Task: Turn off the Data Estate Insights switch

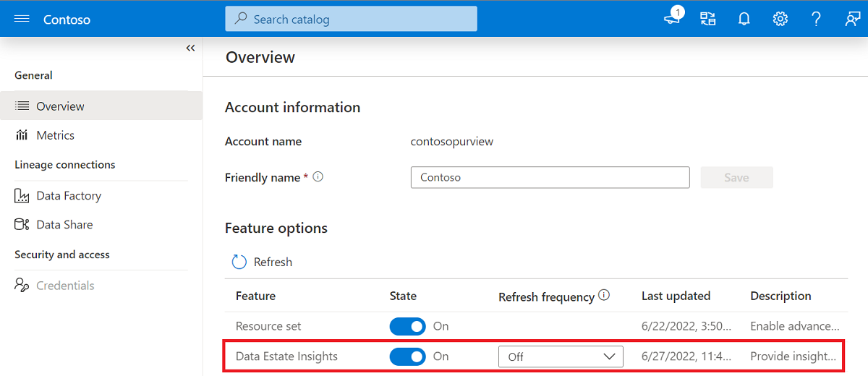Action: click(407, 356)
